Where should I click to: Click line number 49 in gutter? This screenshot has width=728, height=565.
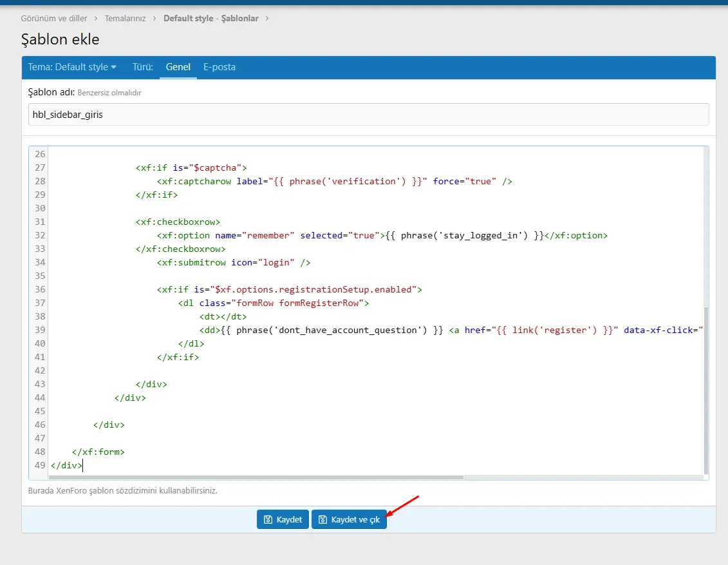tap(40, 465)
